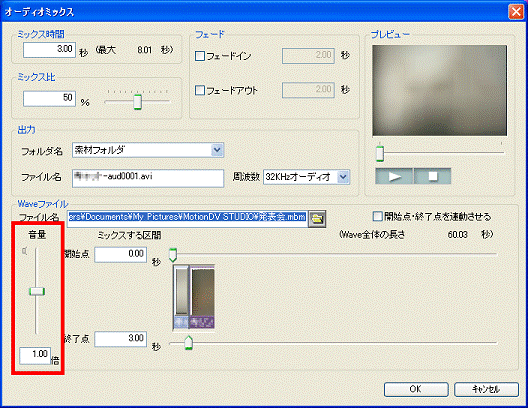Click the 開始点 seconds input field
528x408 pixels.
pos(121,254)
